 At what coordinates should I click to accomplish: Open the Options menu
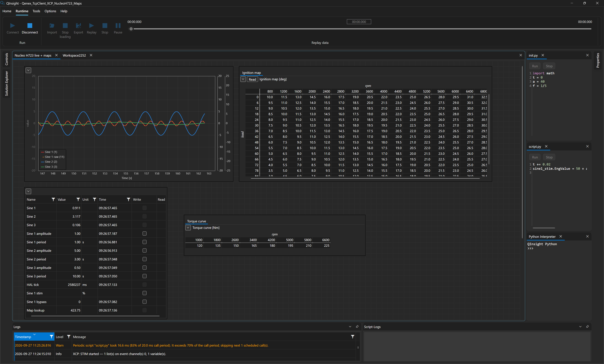[x=50, y=11]
